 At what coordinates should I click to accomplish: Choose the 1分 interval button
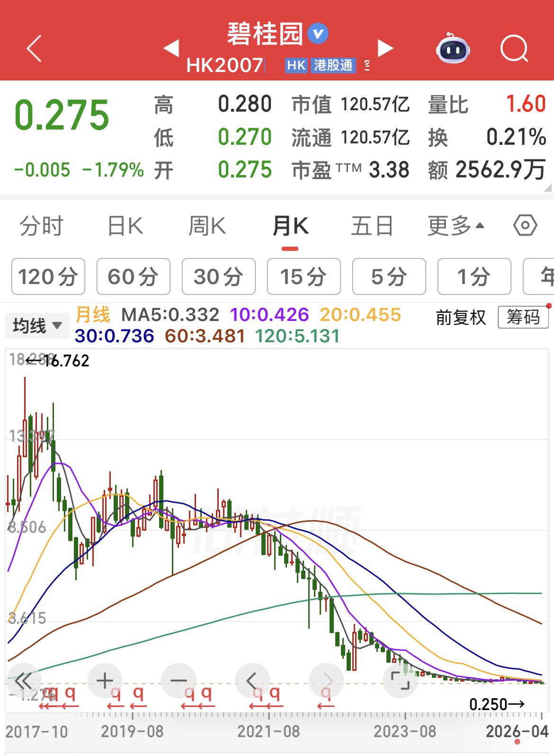pos(474,276)
